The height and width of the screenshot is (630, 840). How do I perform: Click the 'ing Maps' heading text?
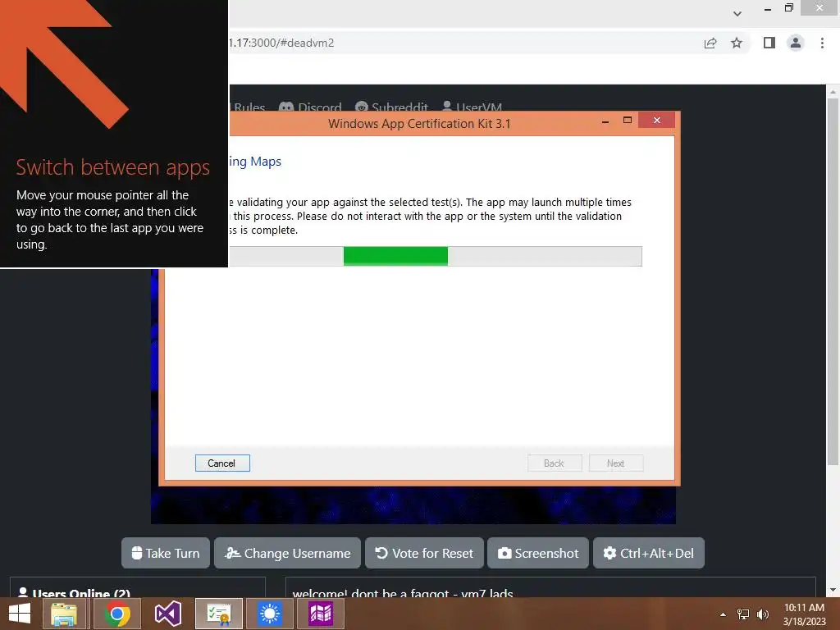click(x=255, y=162)
